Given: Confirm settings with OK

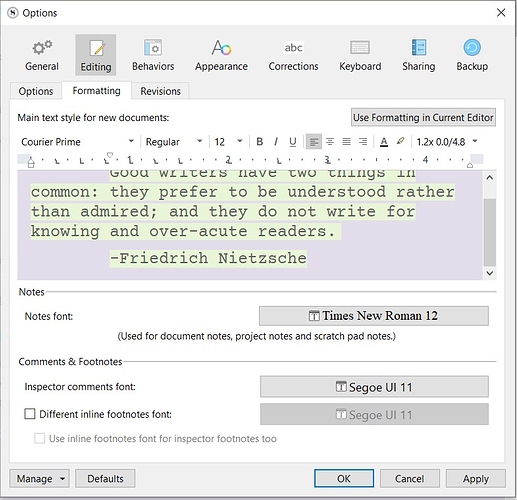Looking at the screenshot, I should [344, 479].
